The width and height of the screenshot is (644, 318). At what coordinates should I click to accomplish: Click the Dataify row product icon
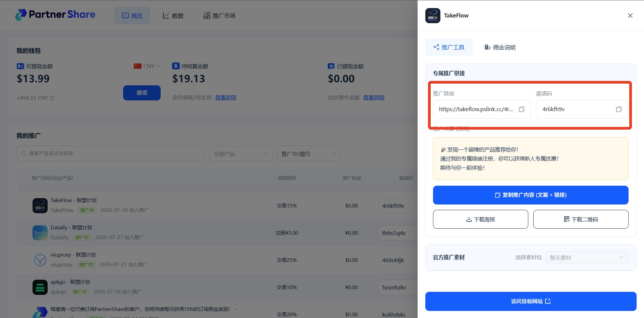[x=40, y=233]
